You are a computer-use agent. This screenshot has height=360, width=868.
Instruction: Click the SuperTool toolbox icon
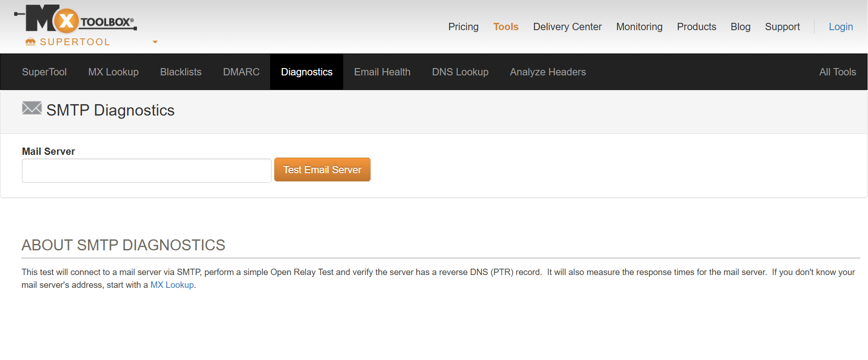(x=31, y=42)
